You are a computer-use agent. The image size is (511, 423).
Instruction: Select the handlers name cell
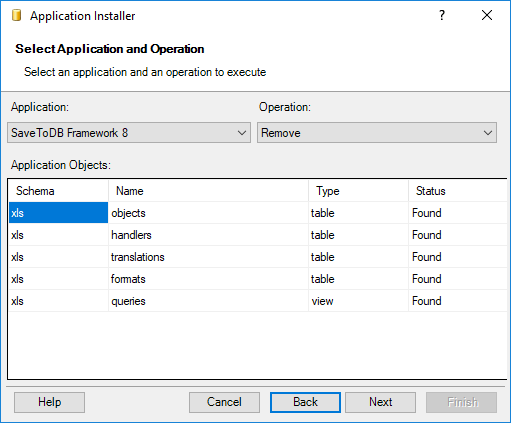tap(208, 235)
